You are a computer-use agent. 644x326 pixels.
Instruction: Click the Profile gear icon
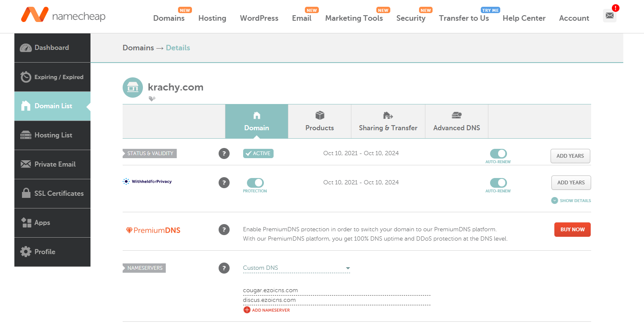pyautogui.click(x=26, y=252)
